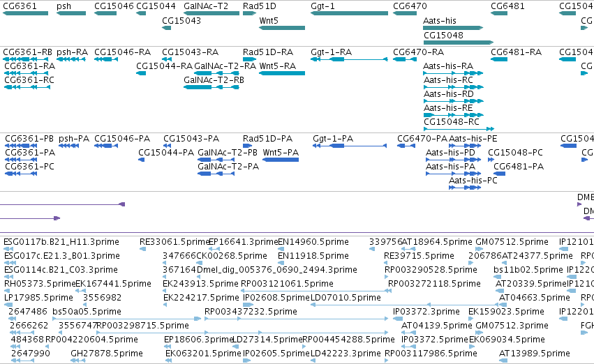Select the 'CG6470' gene label
This screenshot has height=364, width=594.
[410, 6]
